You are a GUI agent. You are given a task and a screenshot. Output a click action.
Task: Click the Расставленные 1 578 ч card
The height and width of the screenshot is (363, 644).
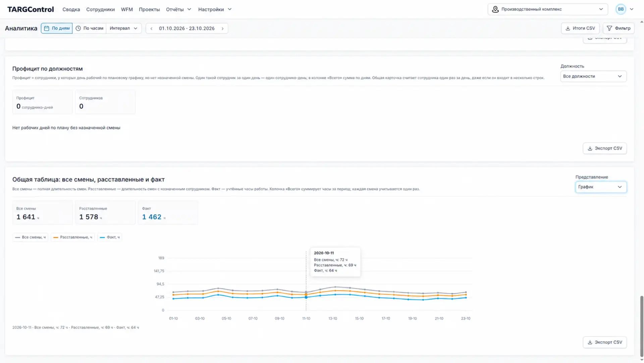(x=105, y=213)
